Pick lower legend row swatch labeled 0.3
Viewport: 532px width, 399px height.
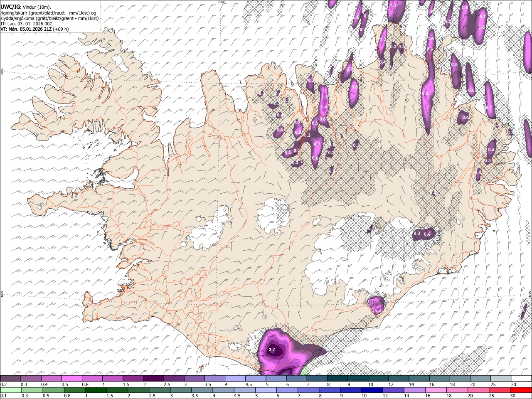[x=32, y=390]
